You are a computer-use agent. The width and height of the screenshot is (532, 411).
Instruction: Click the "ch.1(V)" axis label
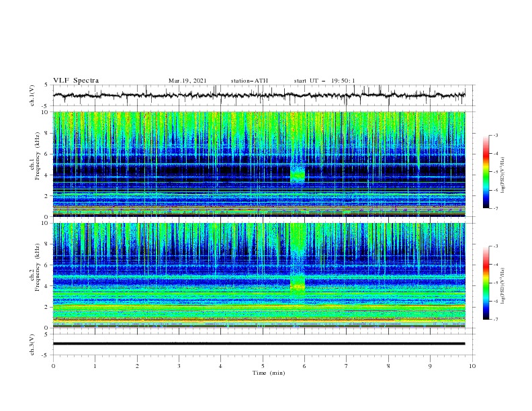[x=32, y=95]
